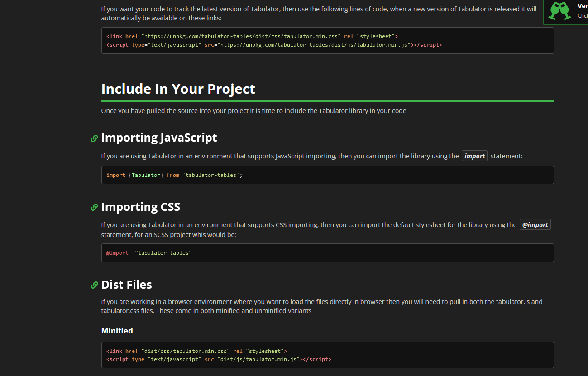
Task: Select the inline import keyword badge
Action: pyautogui.click(x=474, y=156)
